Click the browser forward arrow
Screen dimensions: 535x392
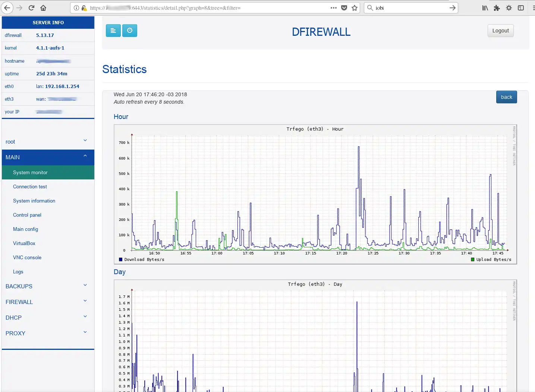pyautogui.click(x=19, y=8)
